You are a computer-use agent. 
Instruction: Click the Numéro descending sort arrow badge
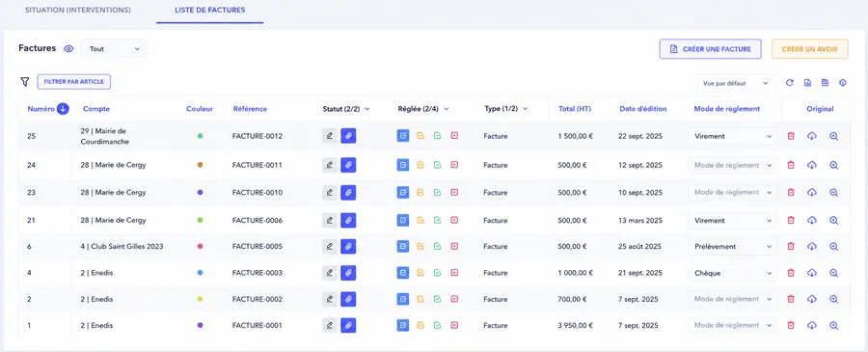pyautogui.click(x=63, y=109)
